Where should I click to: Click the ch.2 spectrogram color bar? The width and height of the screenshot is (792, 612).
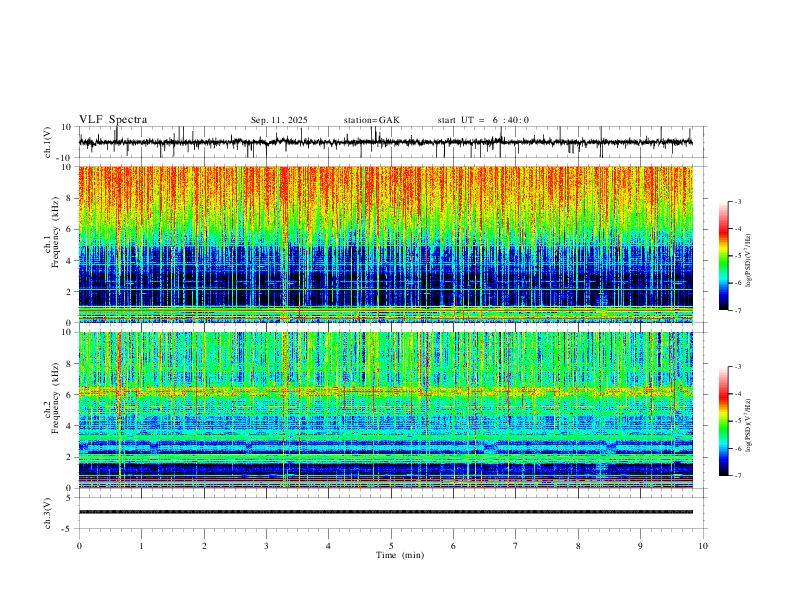723,421
